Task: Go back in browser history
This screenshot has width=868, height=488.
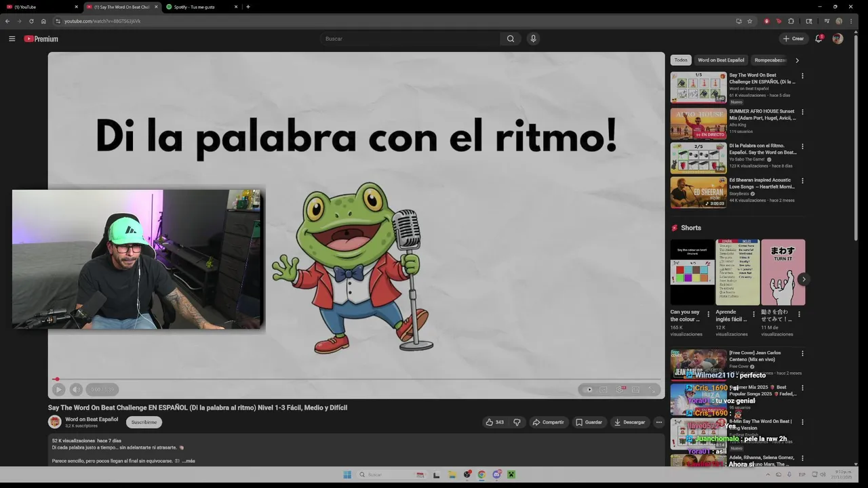Action: (7, 21)
